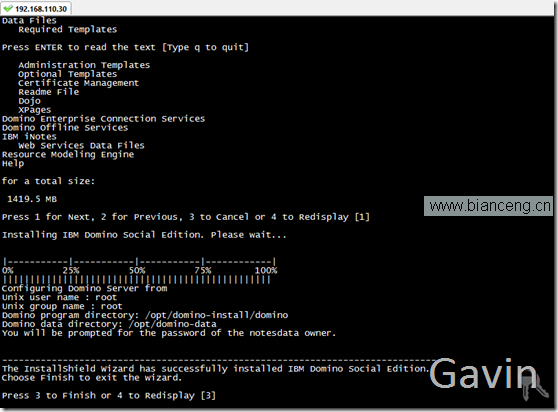558x412 pixels.
Task: Click the 1419.5 MB total size text
Action: click(32, 199)
